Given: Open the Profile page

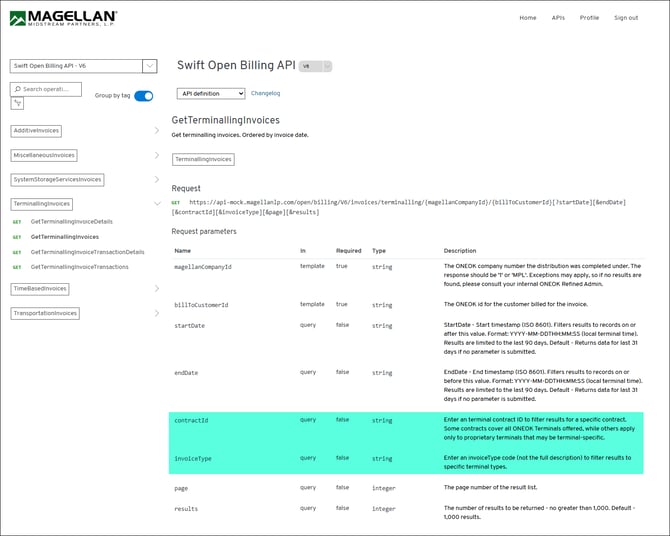Looking at the screenshot, I should pyautogui.click(x=589, y=18).
